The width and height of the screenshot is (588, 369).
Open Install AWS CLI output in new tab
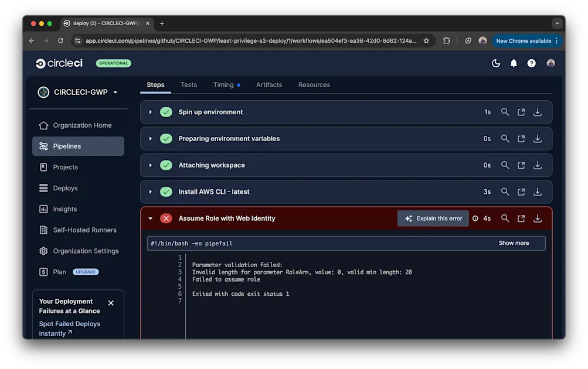[x=521, y=192]
